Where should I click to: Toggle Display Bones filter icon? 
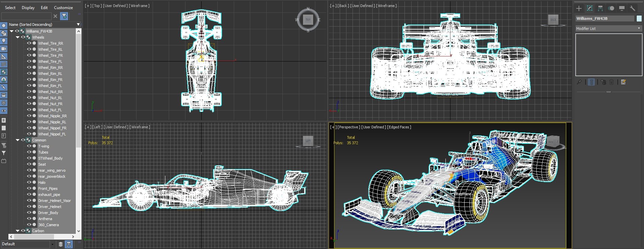click(x=4, y=87)
